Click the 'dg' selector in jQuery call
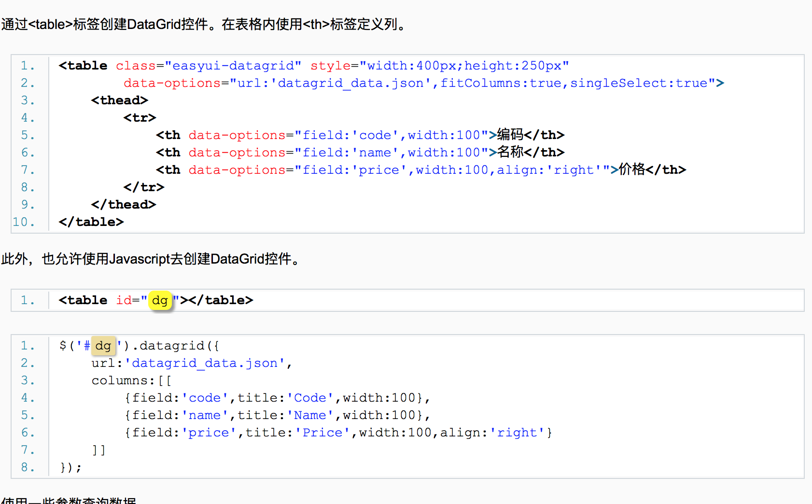Image resolution: width=812 pixels, height=504 pixels. coord(103,346)
